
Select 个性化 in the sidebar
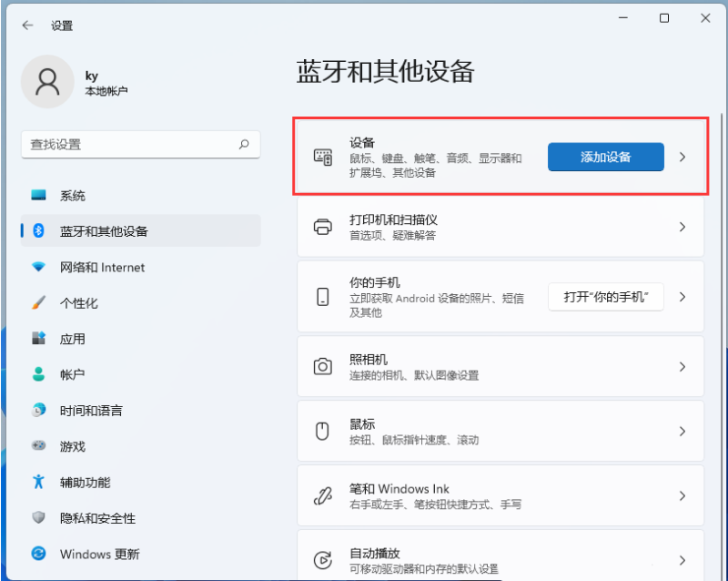point(79,303)
